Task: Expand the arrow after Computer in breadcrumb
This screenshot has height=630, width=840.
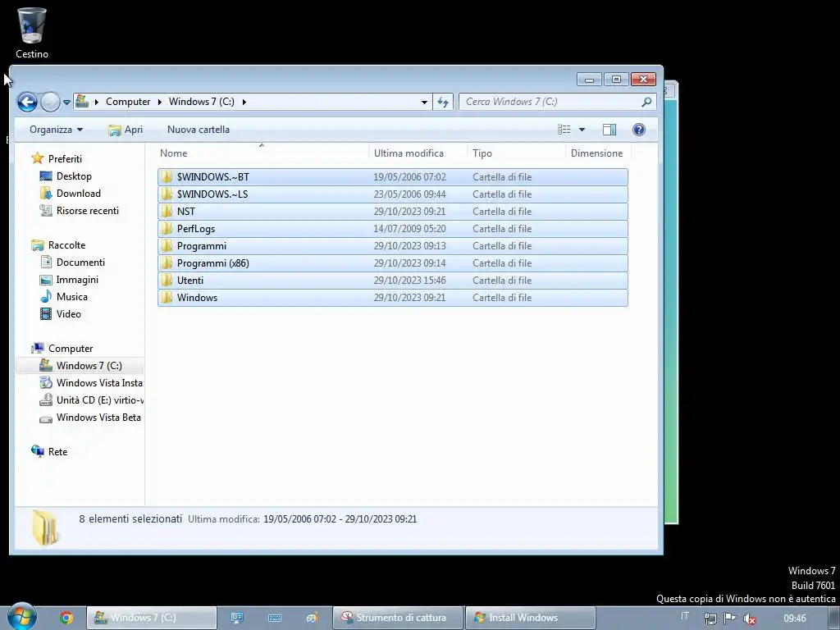Action: pyautogui.click(x=160, y=102)
